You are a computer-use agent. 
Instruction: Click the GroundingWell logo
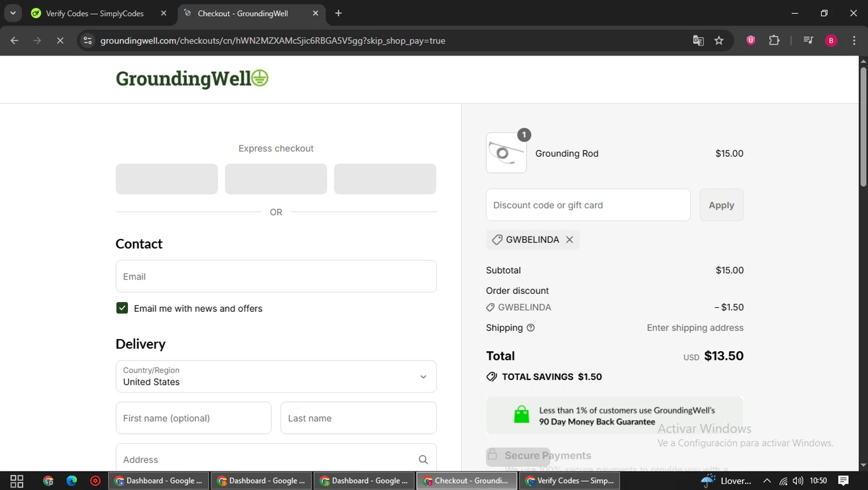(x=192, y=78)
